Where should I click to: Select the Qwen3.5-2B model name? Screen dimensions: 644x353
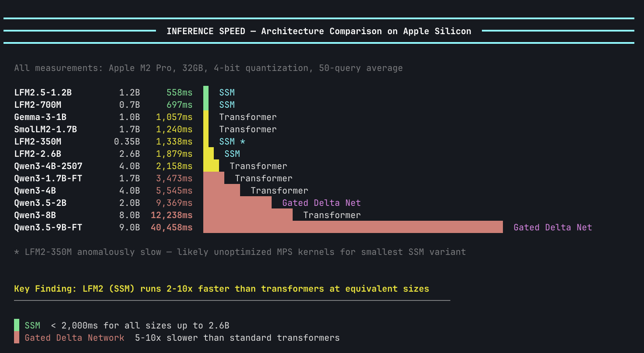(x=40, y=203)
